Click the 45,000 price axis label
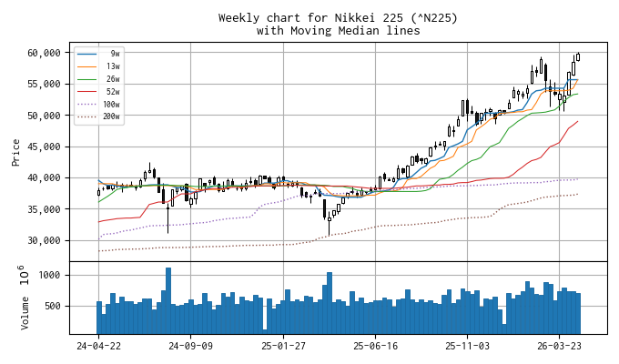This screenshot has width=619, height=364. pyautogui.click(x=44, y=147)
